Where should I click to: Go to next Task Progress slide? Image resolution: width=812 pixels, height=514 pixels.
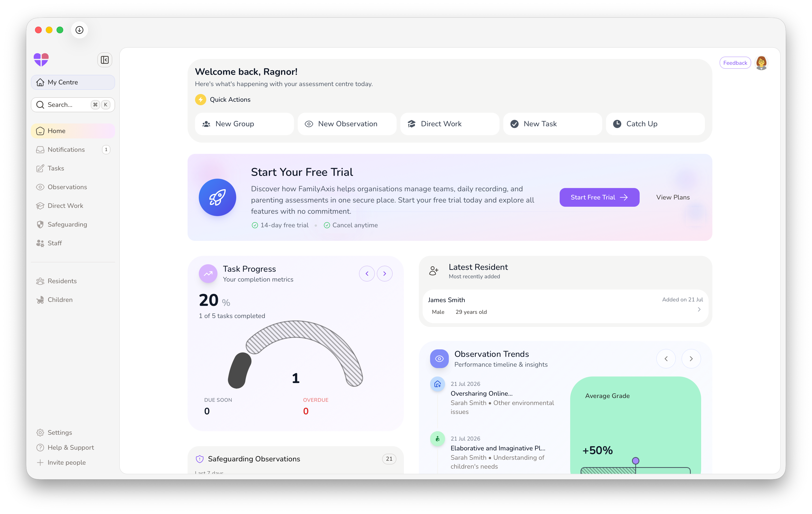[x=385, y=274]
